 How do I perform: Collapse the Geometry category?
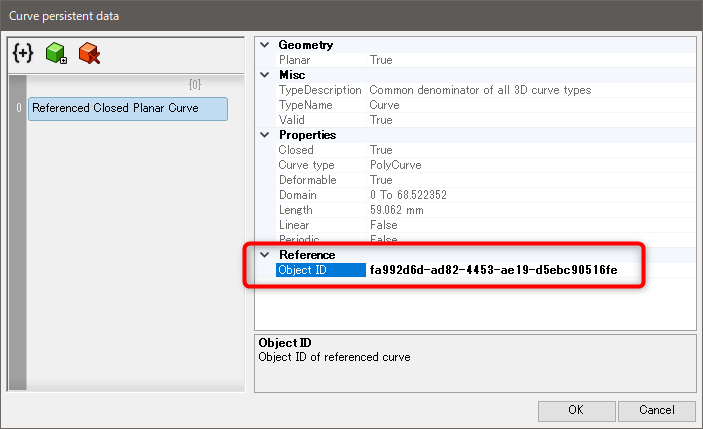265,45
